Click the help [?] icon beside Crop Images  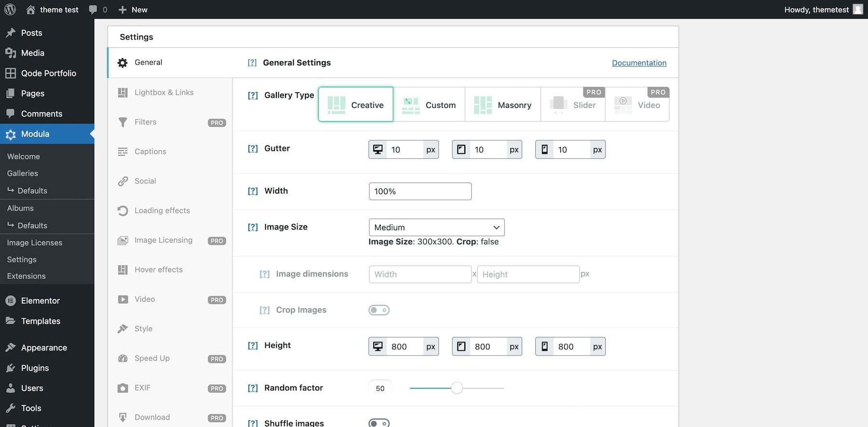coord(265,310)
